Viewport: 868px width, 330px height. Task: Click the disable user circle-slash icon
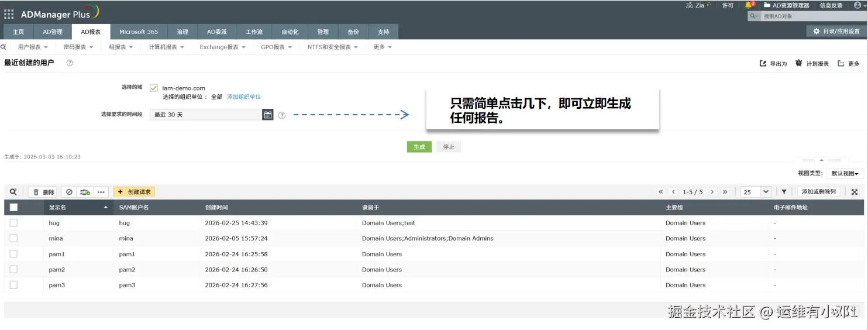69,192
